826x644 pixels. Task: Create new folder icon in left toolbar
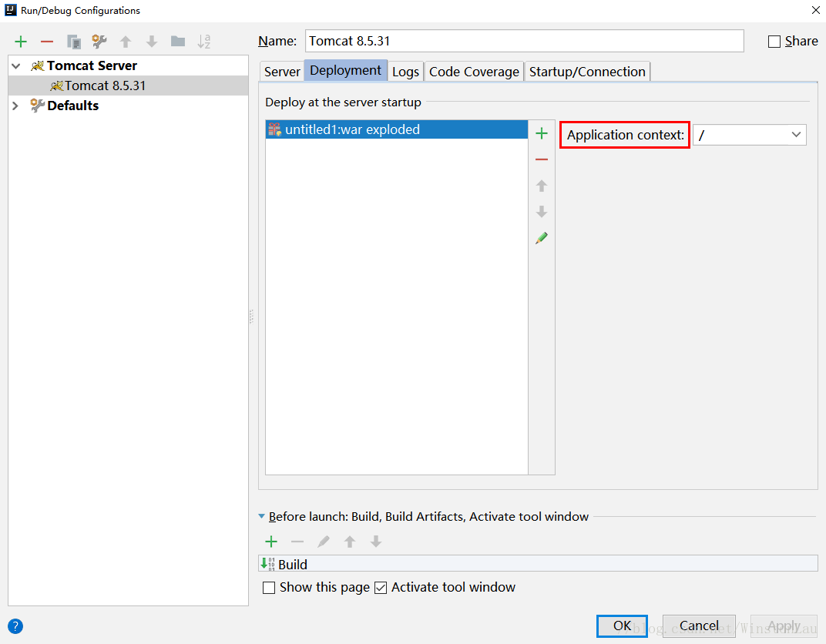[178, 41]
